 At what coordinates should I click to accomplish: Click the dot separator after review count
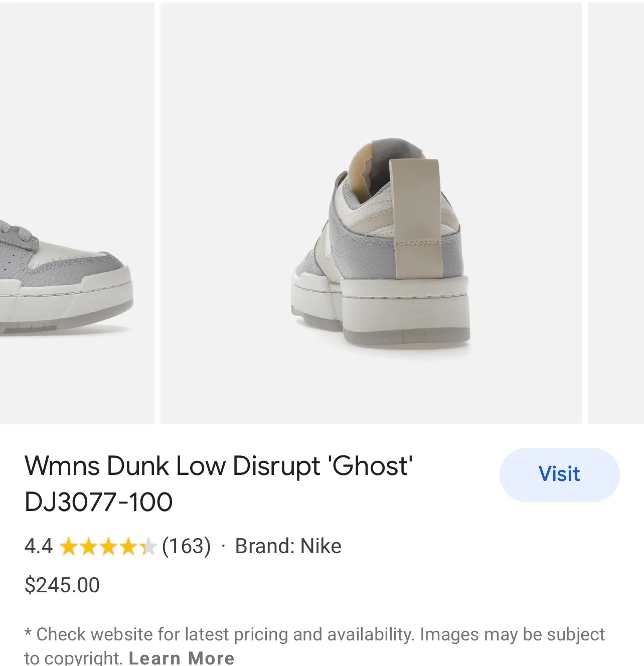tap(222, 546)
